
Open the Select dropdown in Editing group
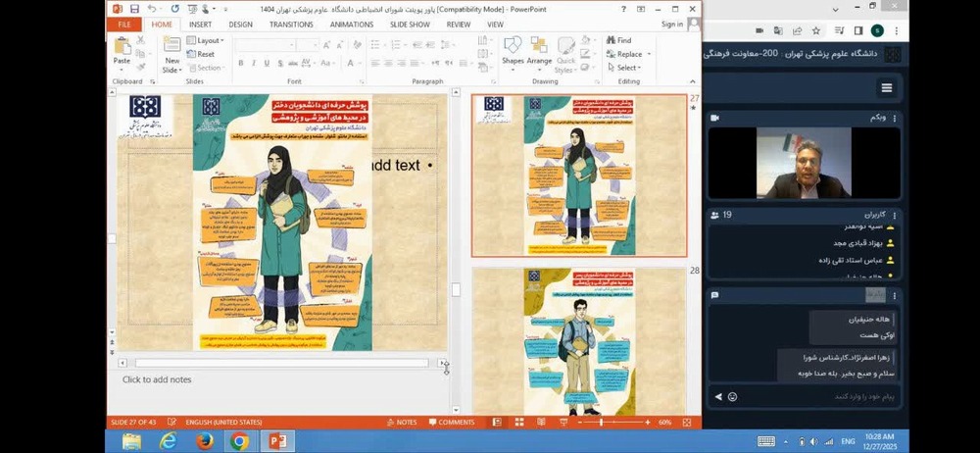[x=625, y=68]
